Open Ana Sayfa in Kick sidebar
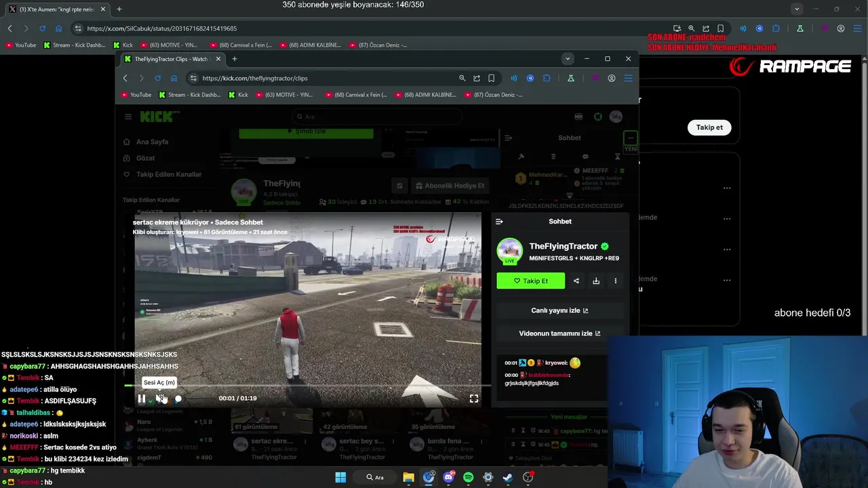 click(146, 142)
